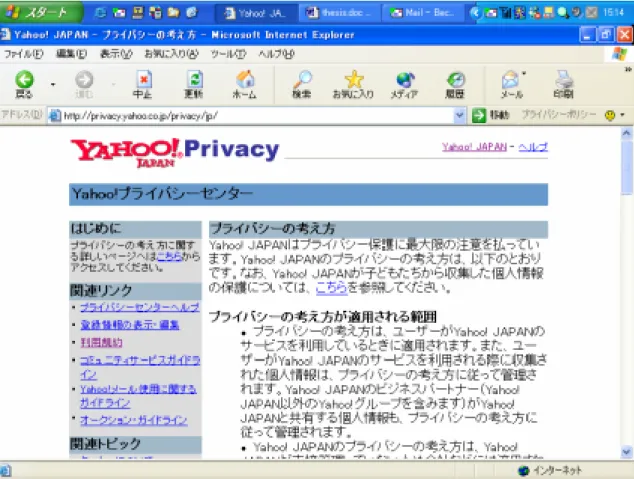The height and width of the screenshot is (479, 634).
Task: Open the お気に入り(A) menu
Action: coord(171,54)
